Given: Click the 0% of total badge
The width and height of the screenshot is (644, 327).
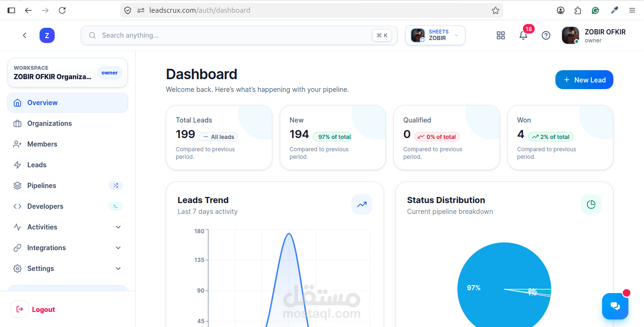Looking at the screenshot, I should pos(437,137).
